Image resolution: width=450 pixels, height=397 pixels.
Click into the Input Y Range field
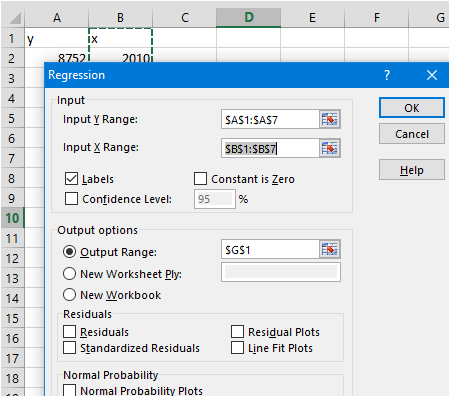pyautogui.click(x=270, y=119)
